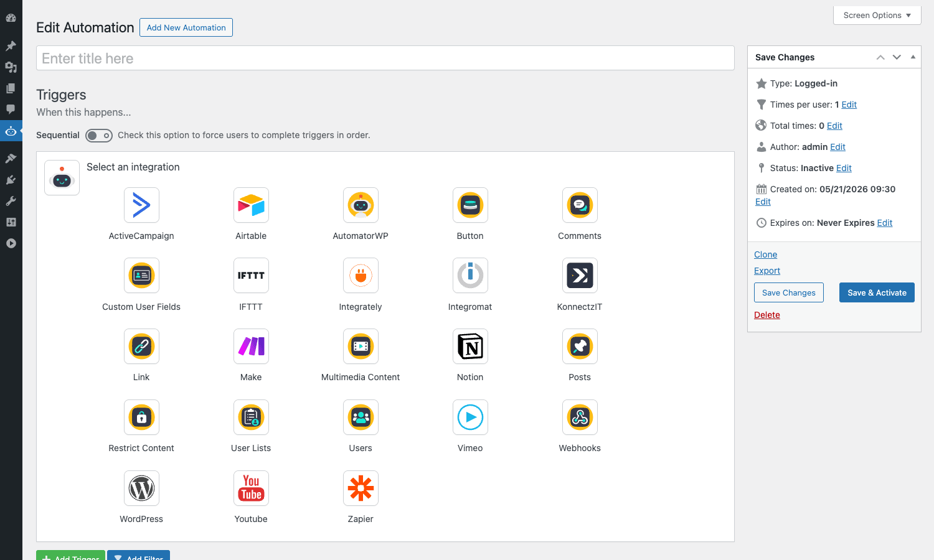The height and width of the screenshot is (560, 934).
Task: Select the KonnectzIT integration icon
Action: (x=580, y=275)
